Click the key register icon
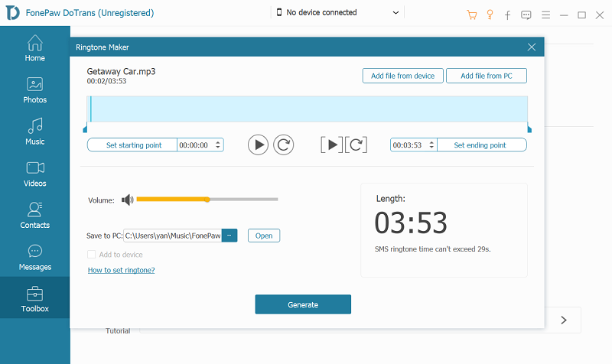Image resolution: width=612 pixels, height=364 pixels. (x=490, y=15)
